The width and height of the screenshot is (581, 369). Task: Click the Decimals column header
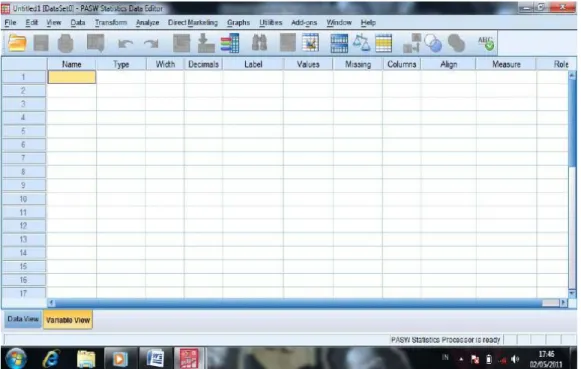[x=203, y=64]
